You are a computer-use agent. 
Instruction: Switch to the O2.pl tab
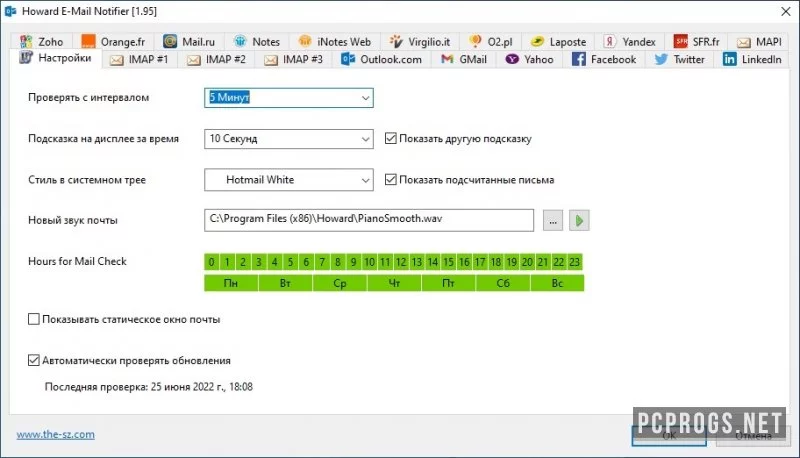(491, 41)
